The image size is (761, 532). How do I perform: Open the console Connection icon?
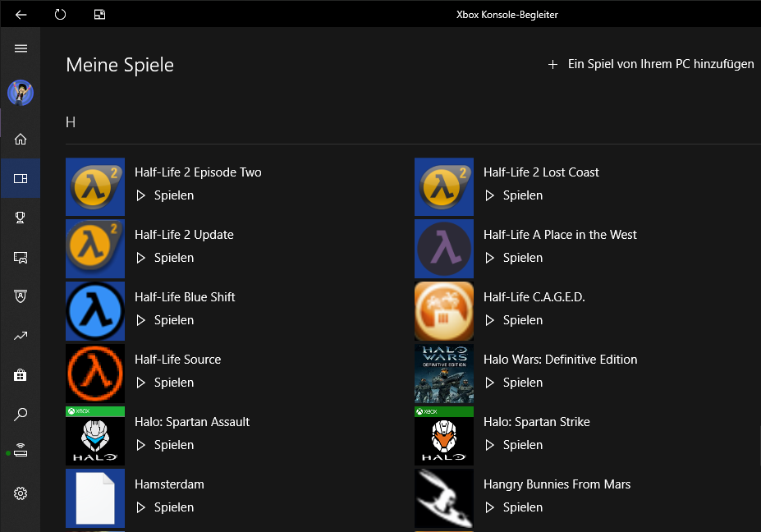click(x=21, y=452)
